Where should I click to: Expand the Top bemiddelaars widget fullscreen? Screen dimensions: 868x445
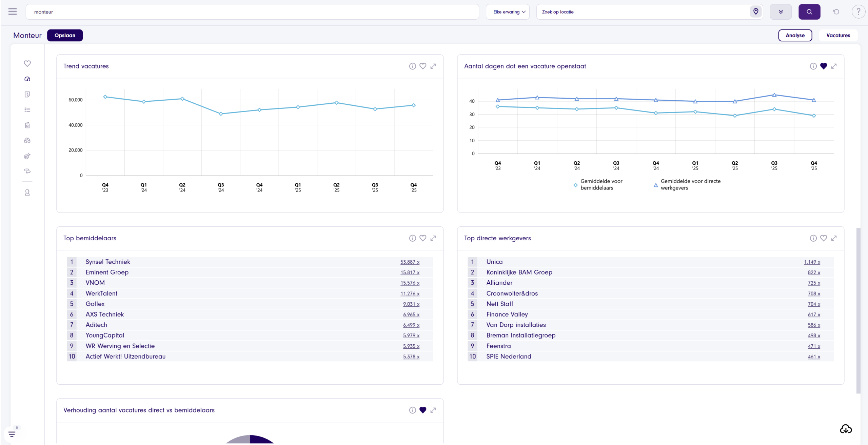coord(433,238)
